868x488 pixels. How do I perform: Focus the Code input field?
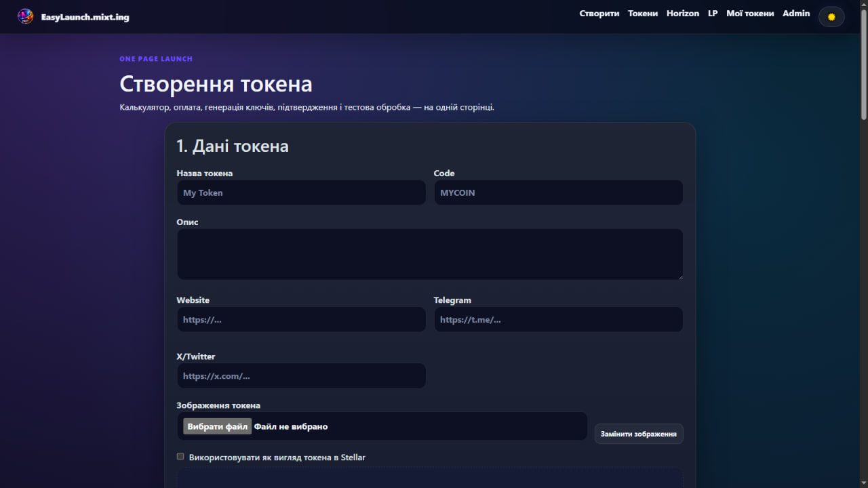coord(558,192)
